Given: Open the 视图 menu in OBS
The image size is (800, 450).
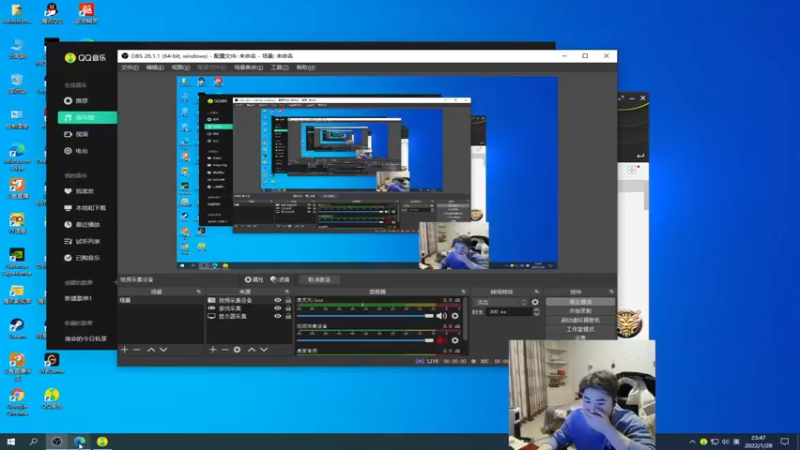Looking at the screenshot, I should tap(181, 67).
